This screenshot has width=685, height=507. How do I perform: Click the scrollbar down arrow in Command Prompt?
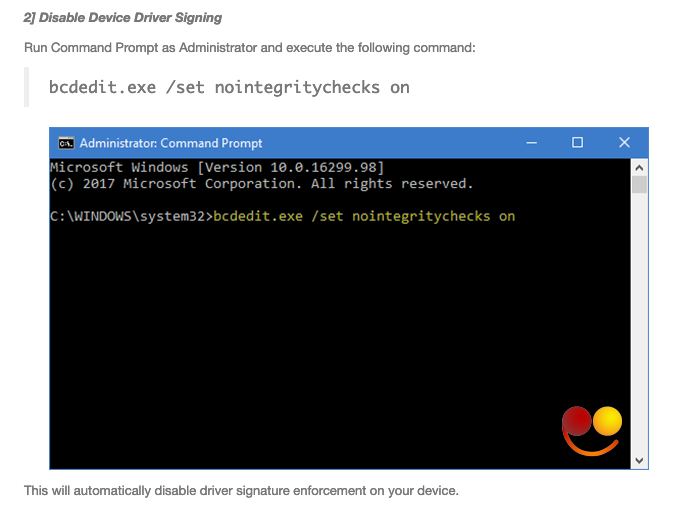click(x=639, y=460)
